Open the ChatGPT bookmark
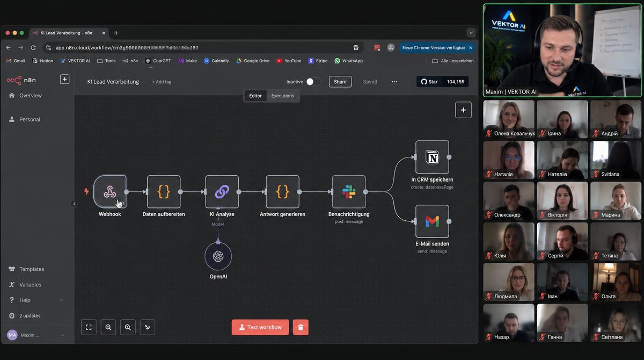Image resolution: width=644 pixels, height=360 pixels. coord(158,61)
